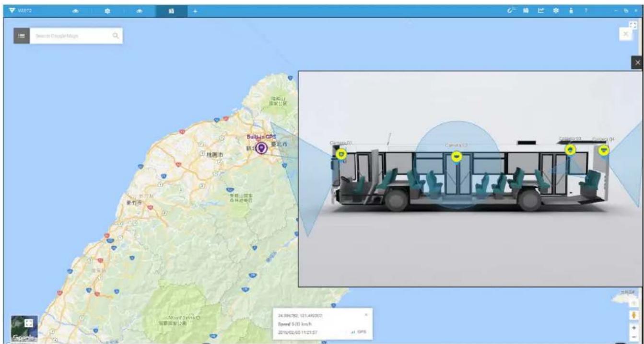Viewport: 644px width, 344px height.
Task: Select Camera 04 on the bus
Action: 604,150
